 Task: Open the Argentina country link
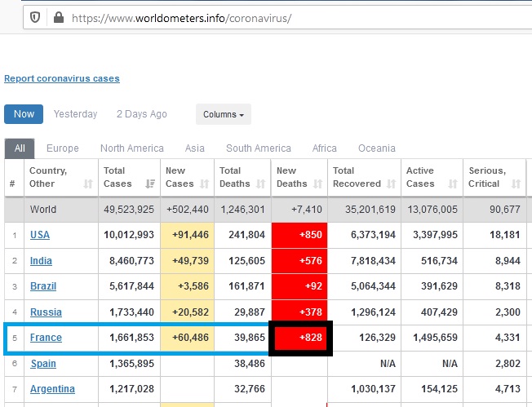pyautogui.click(x=52, y=389)
